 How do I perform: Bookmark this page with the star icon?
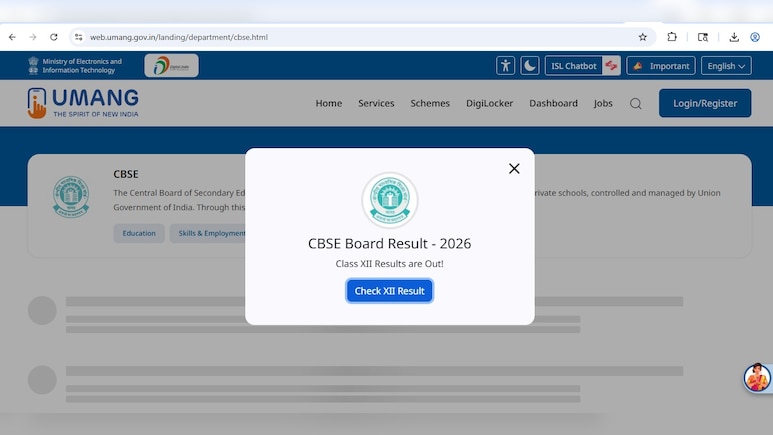coord(642,37)
